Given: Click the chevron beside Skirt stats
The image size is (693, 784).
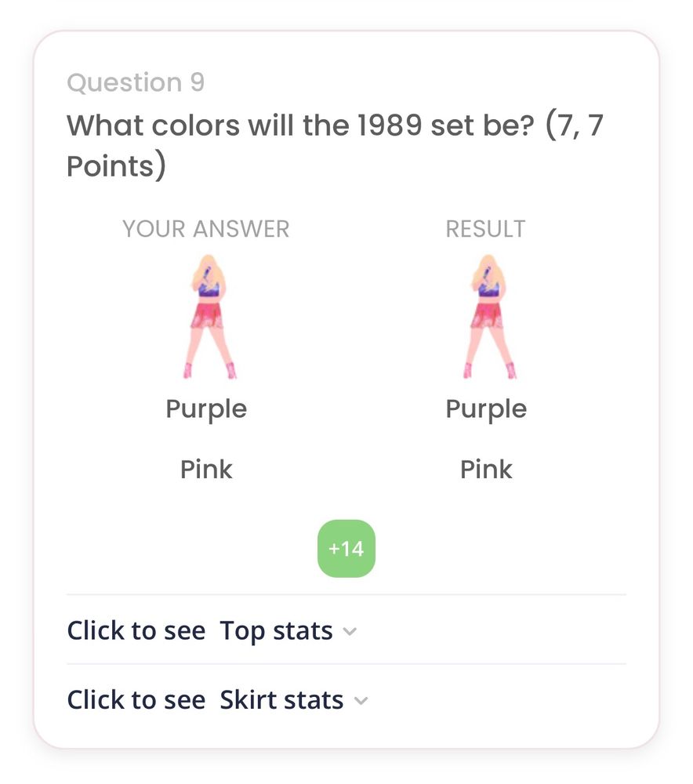Looking at the screenshot, I should (361, 701).
